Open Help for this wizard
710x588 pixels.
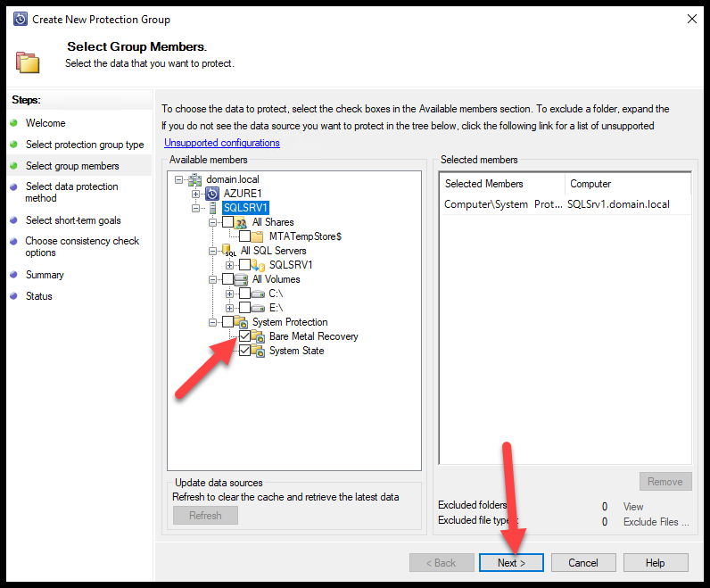tap(656, 563)
